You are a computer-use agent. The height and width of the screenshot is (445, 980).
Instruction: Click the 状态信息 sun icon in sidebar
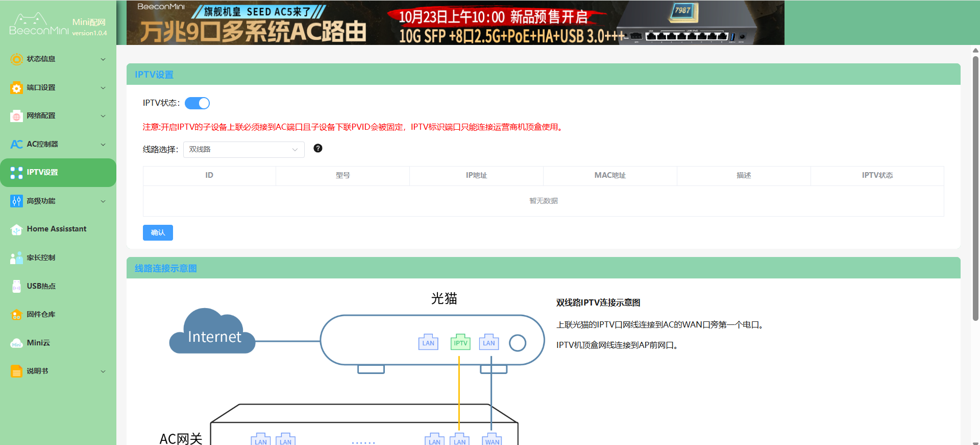16,59
